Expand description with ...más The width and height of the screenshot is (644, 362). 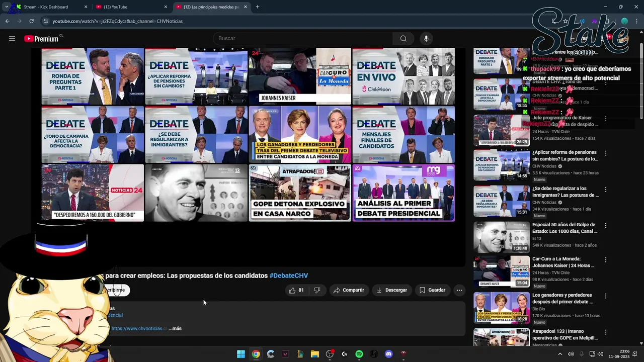[175, 328]
